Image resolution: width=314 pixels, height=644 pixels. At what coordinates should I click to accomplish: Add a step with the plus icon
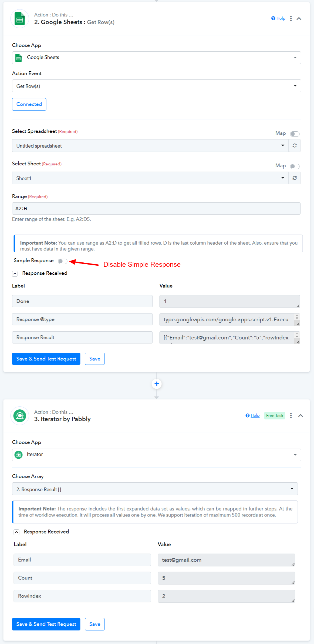point(157,384)
